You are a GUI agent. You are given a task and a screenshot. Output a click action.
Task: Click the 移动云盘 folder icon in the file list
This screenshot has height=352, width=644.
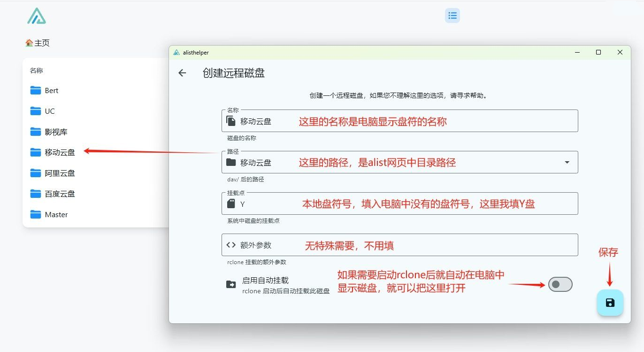36,152
